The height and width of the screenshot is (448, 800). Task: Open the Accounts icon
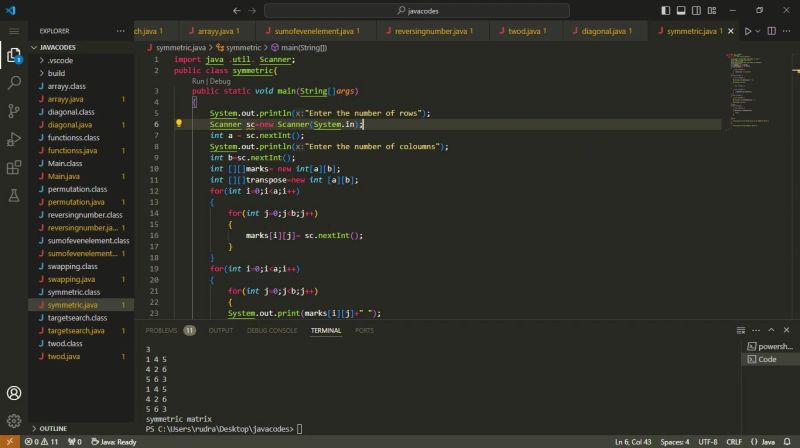(x=14, y=393)
